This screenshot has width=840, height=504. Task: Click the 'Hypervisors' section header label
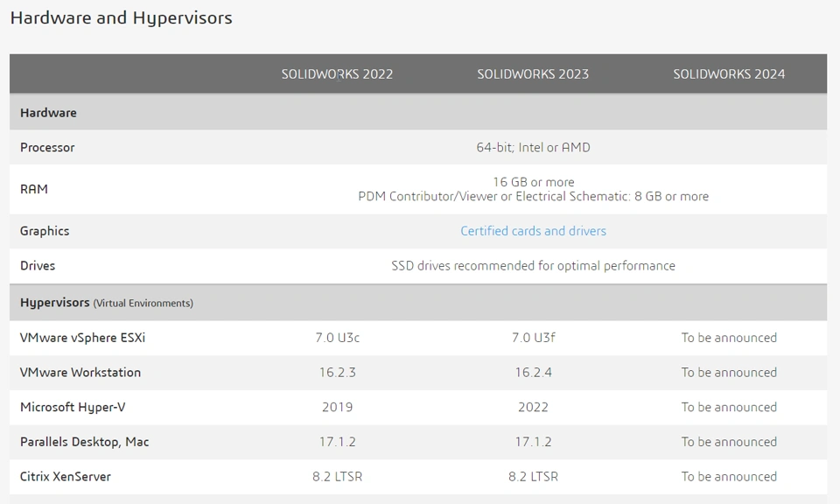click(x=54, y=303)
